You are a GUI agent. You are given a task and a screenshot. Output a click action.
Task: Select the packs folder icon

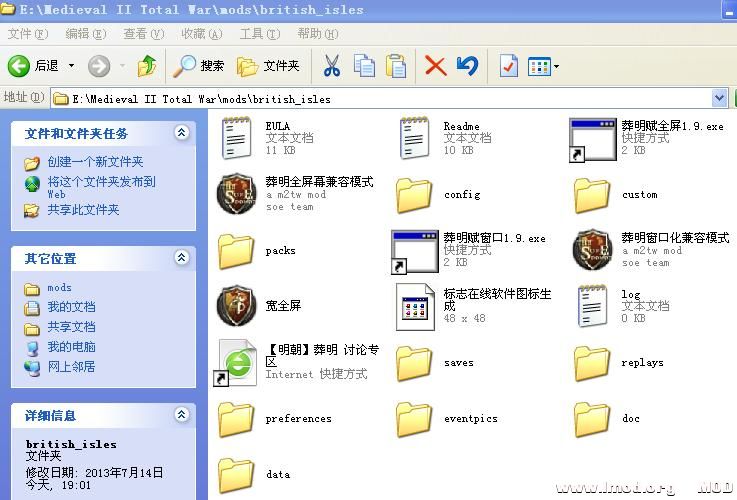click(x=236, y=251)
